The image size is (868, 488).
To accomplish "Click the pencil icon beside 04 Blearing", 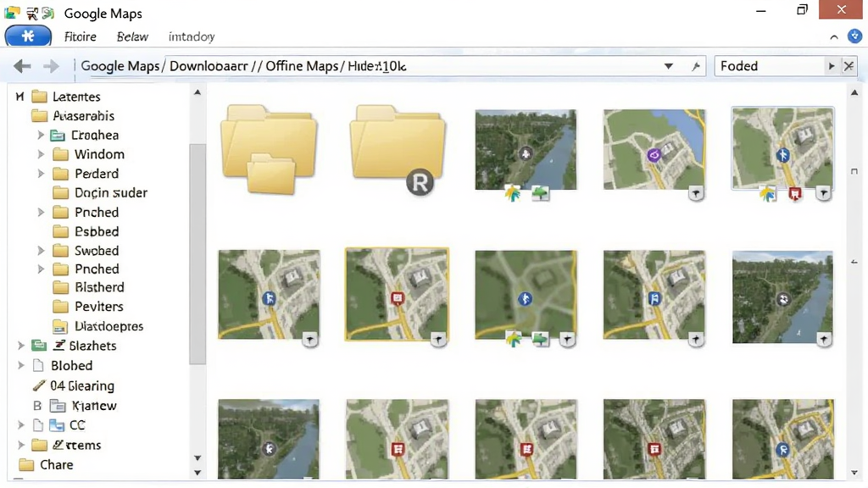I will tap(39, 385).
